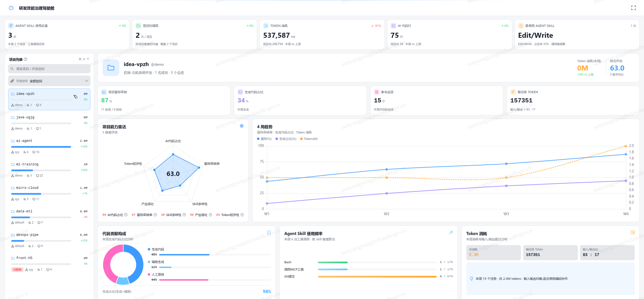644x299 pixels.
Task: Click the wrench icon on Agent Skill 使用频率 panel
Action: [451, 232]
